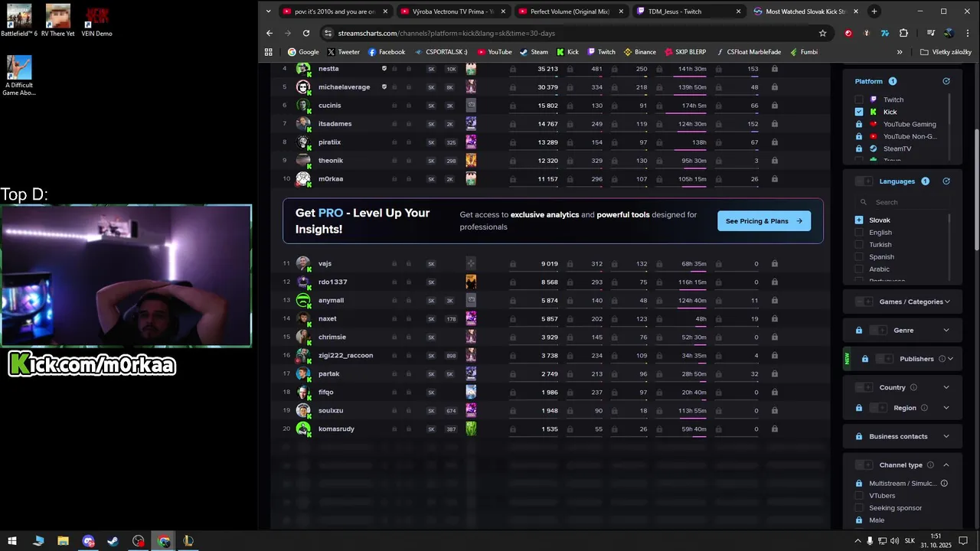This screenshot has height=551, width=980.
Task: Open File Explorer from the taskbar
Action: pos(63,541)
